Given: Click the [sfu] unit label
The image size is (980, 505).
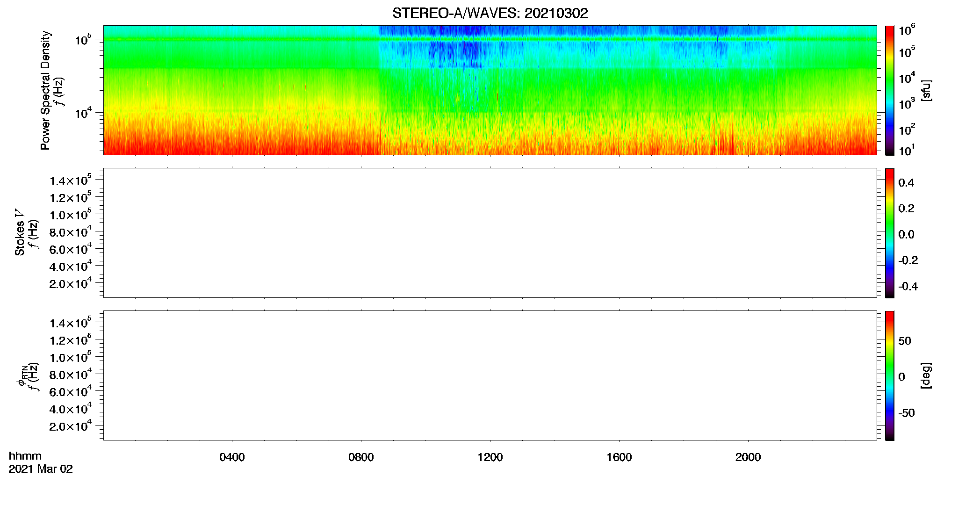Looking at the screenshot, I should pyautogui.click(x=926, y=90).
